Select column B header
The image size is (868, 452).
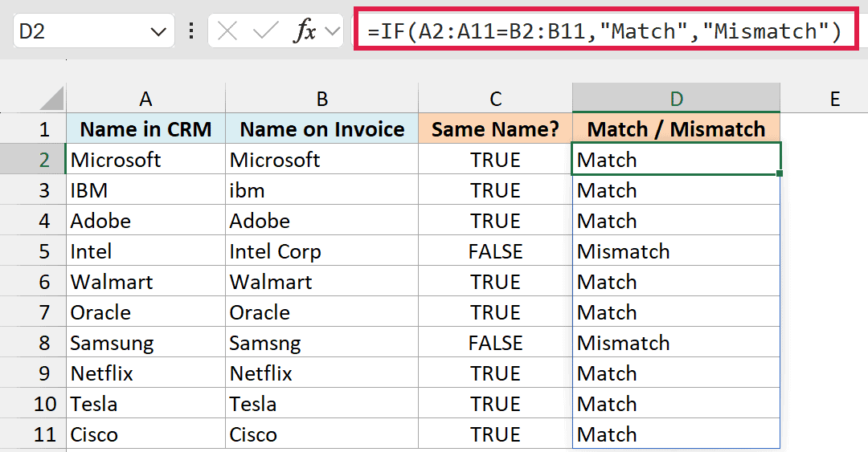point(321,99)
